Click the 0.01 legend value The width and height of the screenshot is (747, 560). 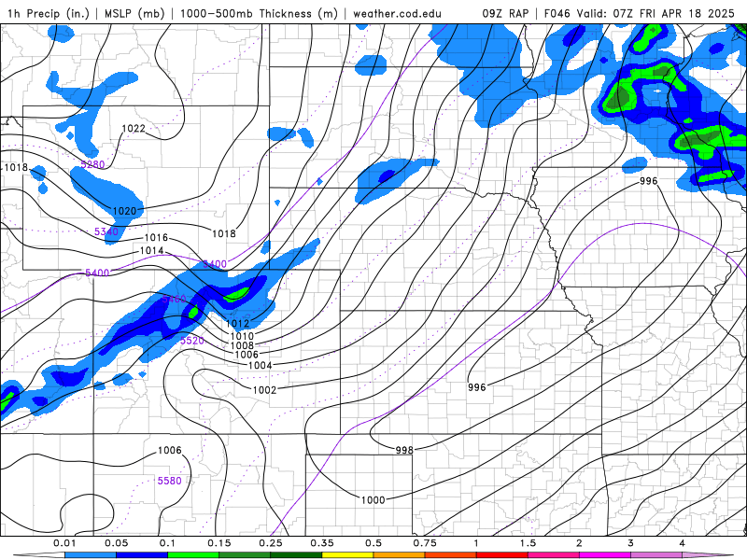click(64, 543)
